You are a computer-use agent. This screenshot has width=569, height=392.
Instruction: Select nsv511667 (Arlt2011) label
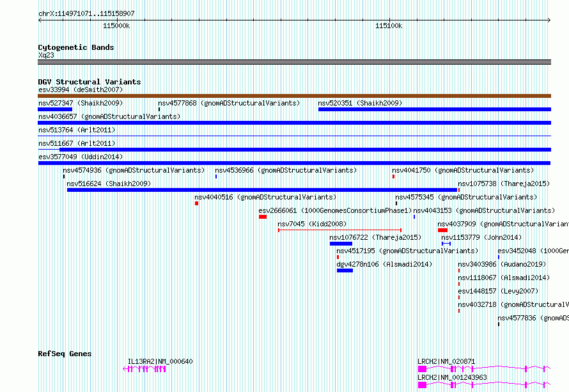tap(77, 143)
